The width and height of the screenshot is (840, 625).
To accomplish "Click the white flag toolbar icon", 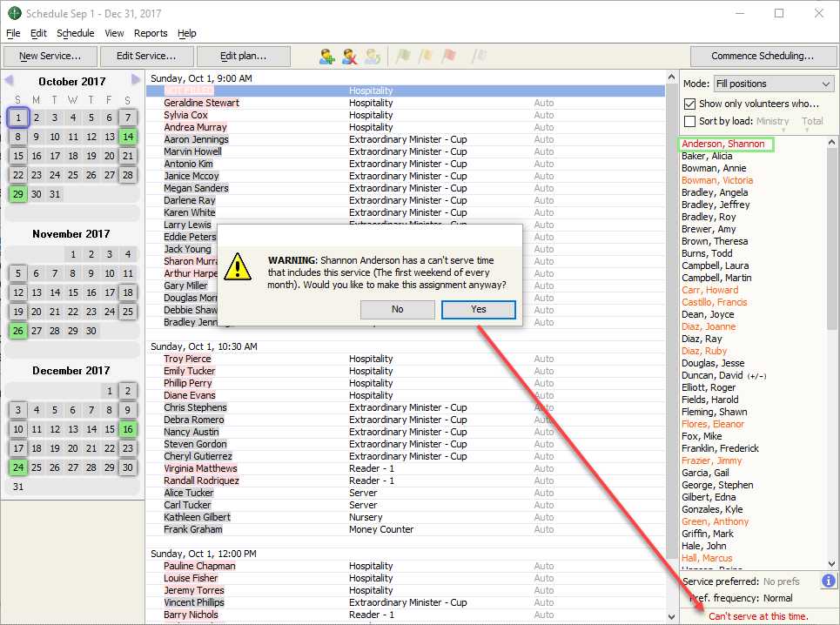I will (x=478, y=57).
